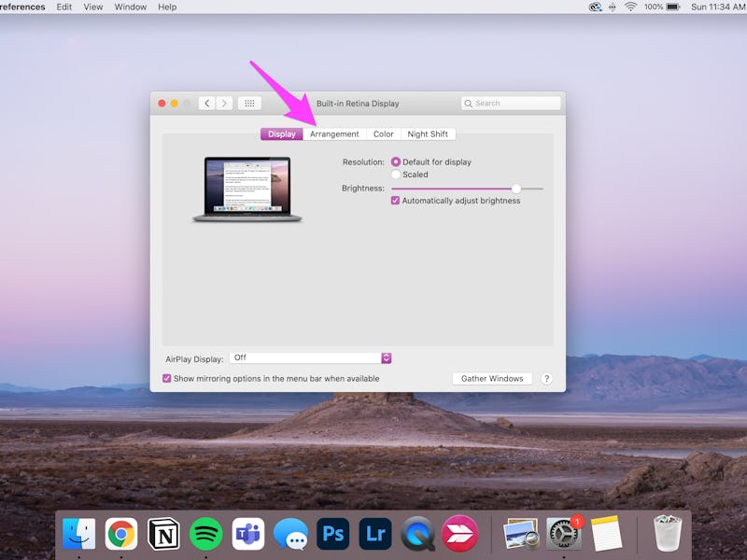The height and width of the screenshot is (560, 747).
Task: Click the back navigation arrow
Action: pos(206,103)
